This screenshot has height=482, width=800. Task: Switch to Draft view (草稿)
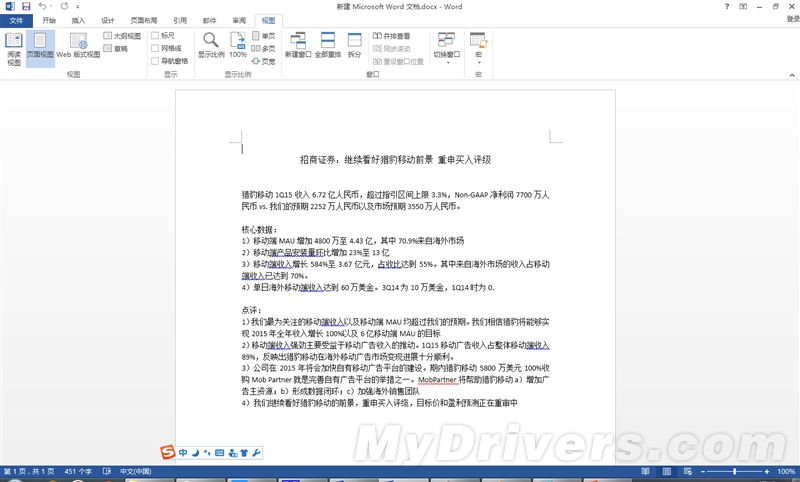pyautogui.click(x=116, y=48)
